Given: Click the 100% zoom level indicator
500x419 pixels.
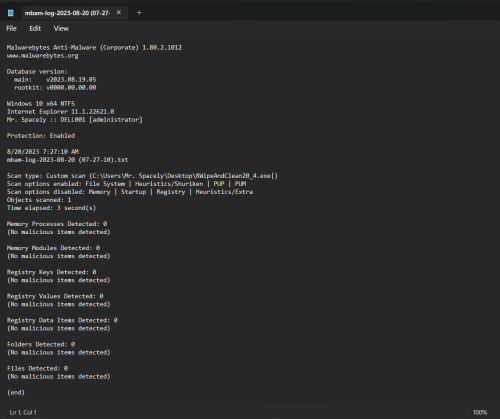Looking at the screenshot, I should pyautogui.click(x=480, y=412).
